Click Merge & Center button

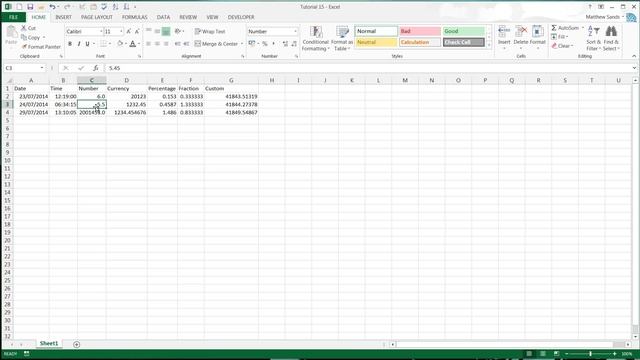(x=216, y=44)
